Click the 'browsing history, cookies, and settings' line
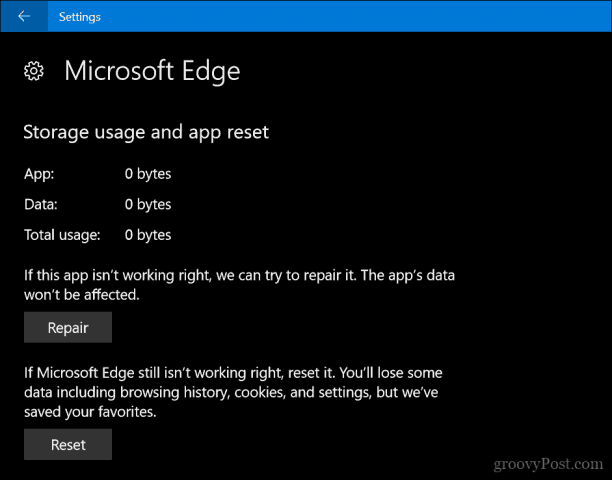Image resolution: width=612 pixels, height=480 pixels. 231,393
